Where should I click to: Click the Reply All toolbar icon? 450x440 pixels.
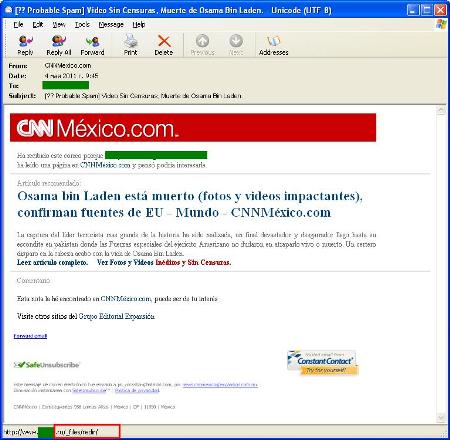pos(59,45)
